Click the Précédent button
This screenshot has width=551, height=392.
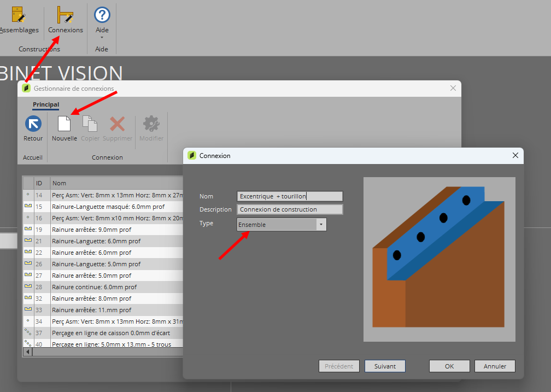pos(339,366)
